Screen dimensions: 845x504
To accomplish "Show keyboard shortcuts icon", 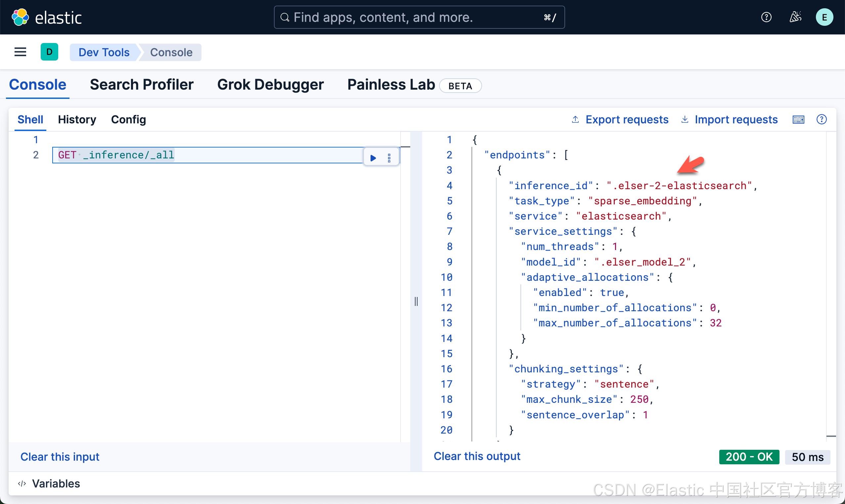I will (798, 119).
